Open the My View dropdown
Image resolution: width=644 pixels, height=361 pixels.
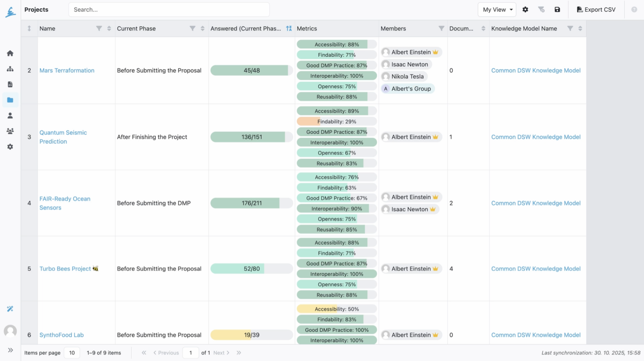click(x=496, y=9)
